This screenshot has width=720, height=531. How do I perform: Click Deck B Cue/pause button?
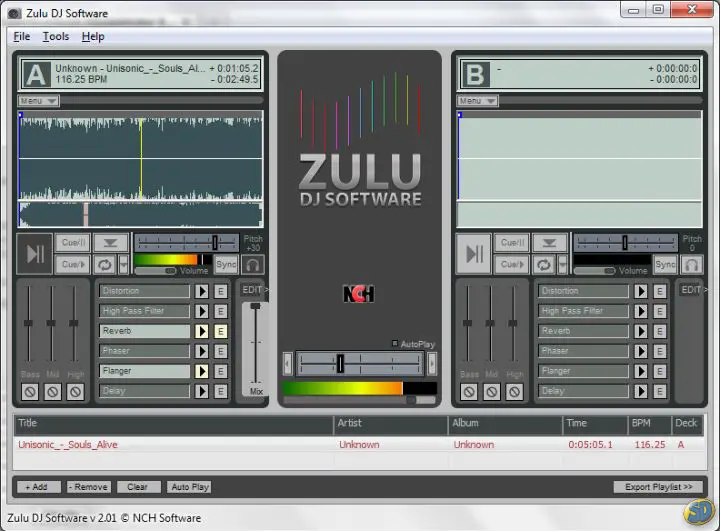click(512, 243)
